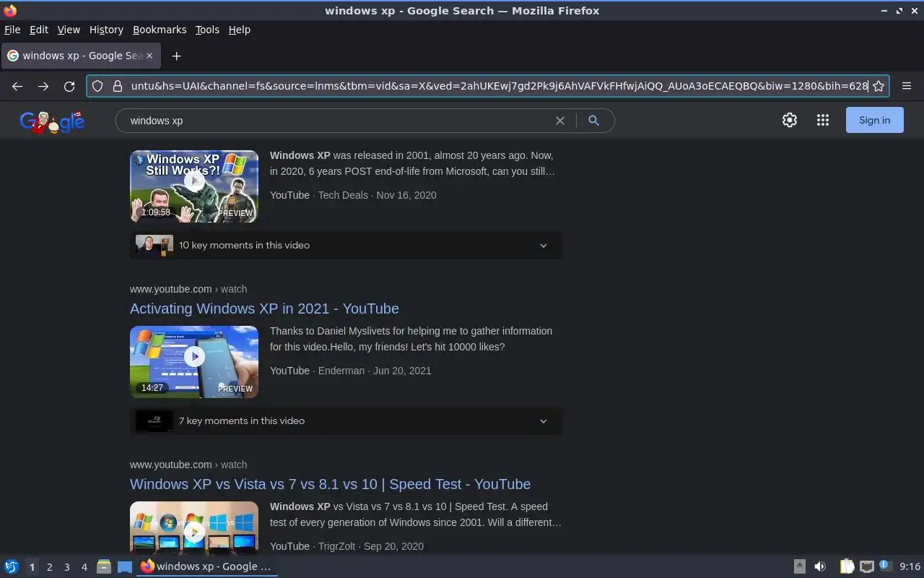Open the volume control in the tray

pos(820,567)
